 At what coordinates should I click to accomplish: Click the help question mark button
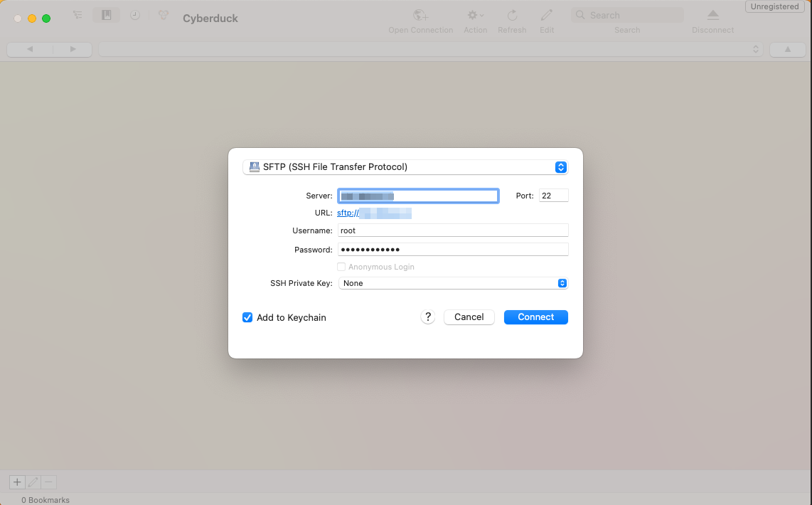pos(427,317)
